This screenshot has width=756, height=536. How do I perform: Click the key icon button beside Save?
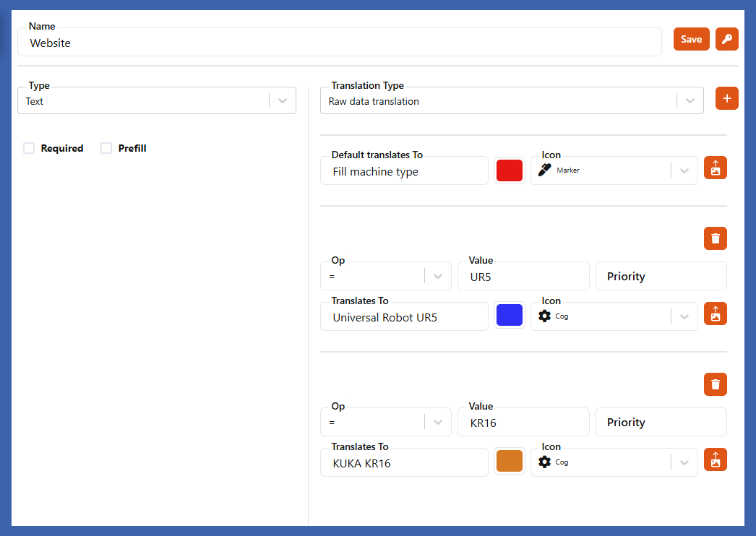[726, 40]
